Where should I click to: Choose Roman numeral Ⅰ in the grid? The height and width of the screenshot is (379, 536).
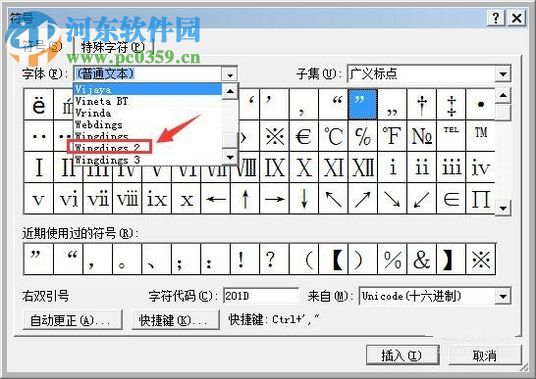[39, 167]
